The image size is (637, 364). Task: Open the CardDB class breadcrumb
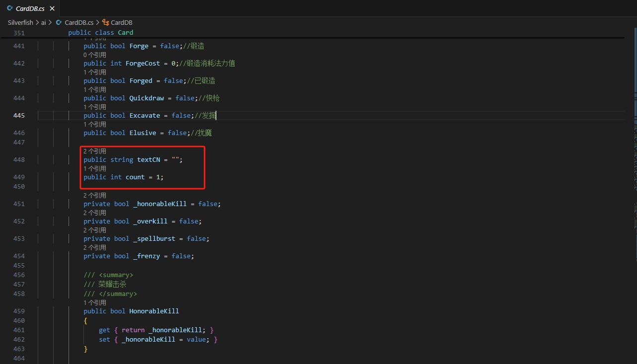pyautogui.click(x=122, y=22)
